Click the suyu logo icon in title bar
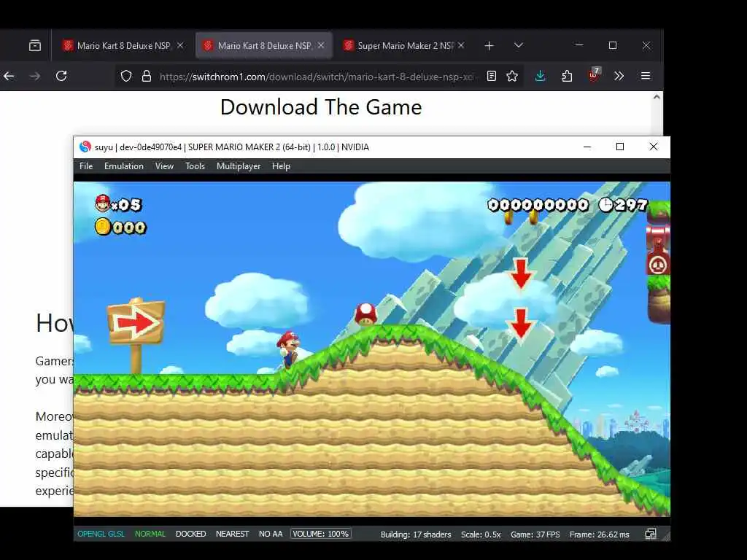This screenshot has height=560, width=747. pos(85,147)
